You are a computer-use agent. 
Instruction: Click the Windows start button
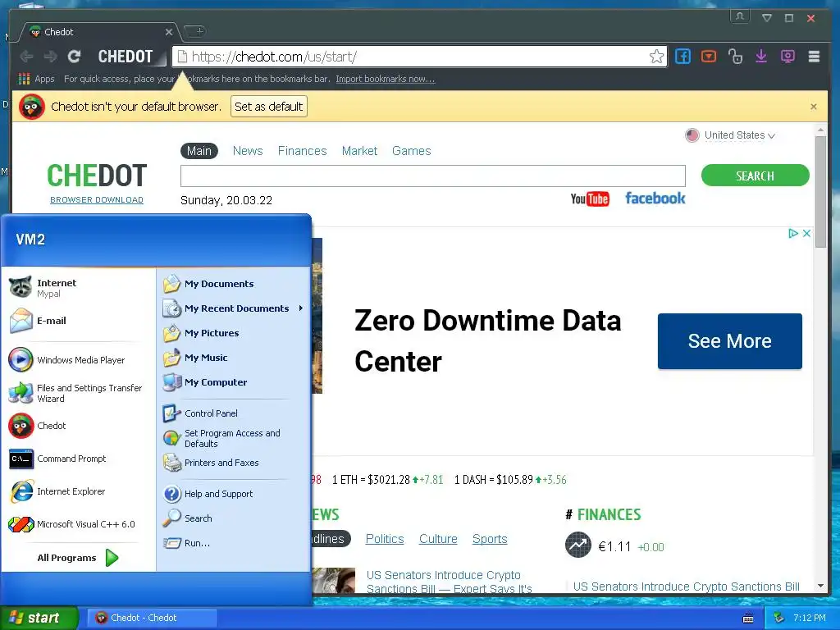click(39, 618)
